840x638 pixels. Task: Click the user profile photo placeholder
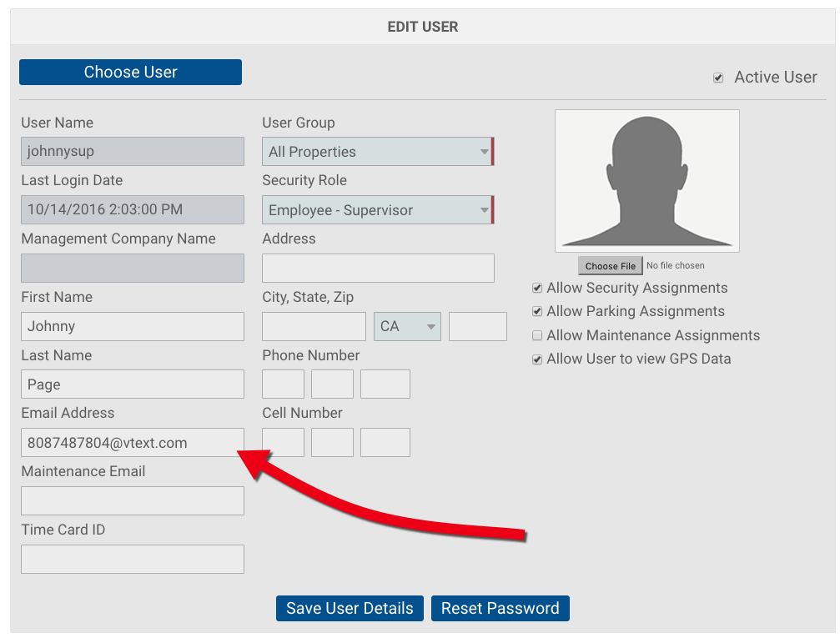pos(646,181)
